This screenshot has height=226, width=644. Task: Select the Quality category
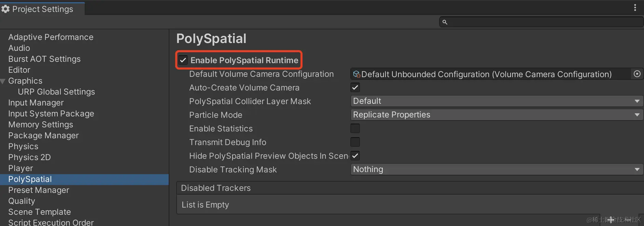click(x=22, y=201)
